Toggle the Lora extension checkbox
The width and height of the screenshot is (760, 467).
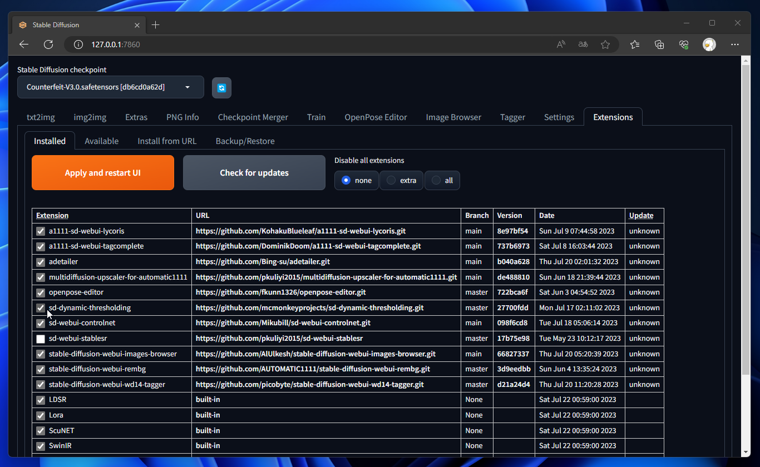coord(41,415)
